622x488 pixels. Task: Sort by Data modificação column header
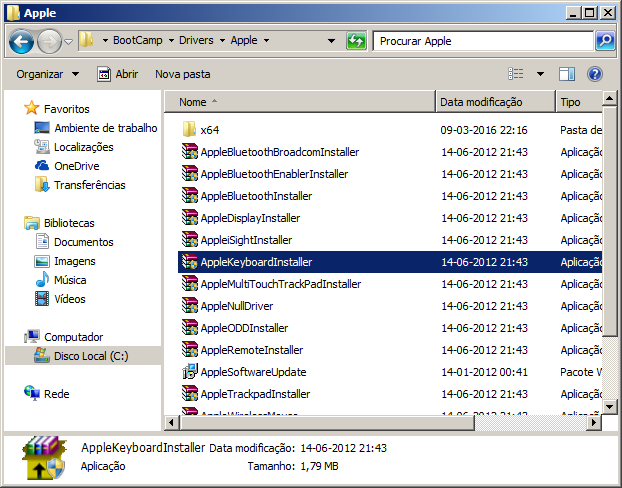pyautogui.click(x=495, y=102)
